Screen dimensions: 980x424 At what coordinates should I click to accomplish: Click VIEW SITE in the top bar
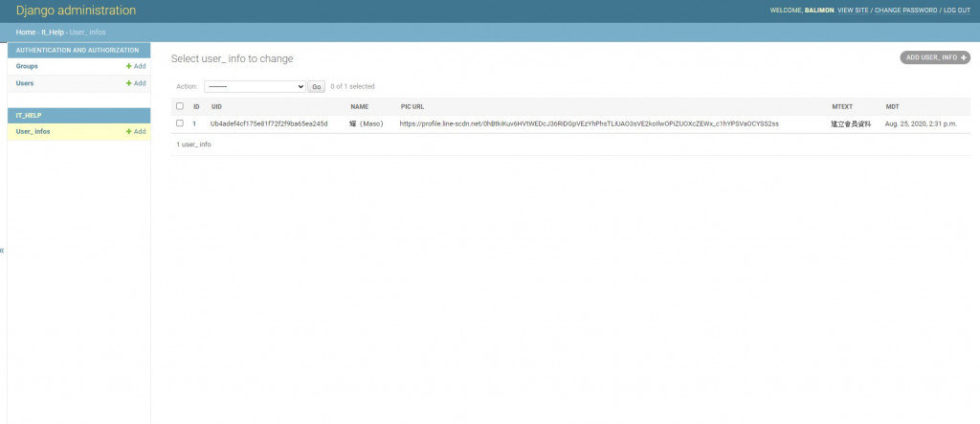pos(853,11)
